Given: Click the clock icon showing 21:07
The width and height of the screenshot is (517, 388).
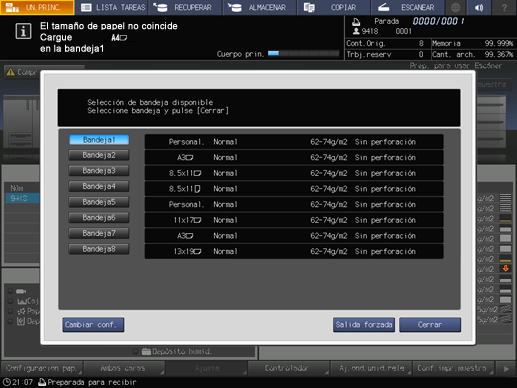Looking at the screenshot, I should pos(6,382).
